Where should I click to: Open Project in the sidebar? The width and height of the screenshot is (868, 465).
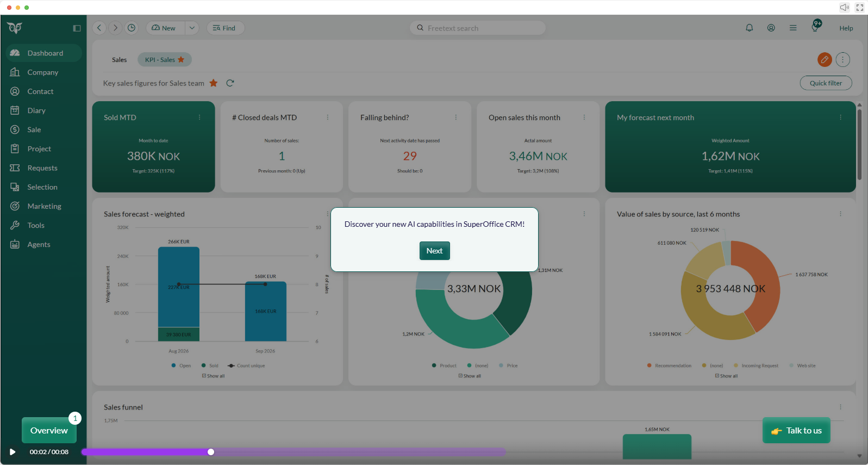click(43, 148)
